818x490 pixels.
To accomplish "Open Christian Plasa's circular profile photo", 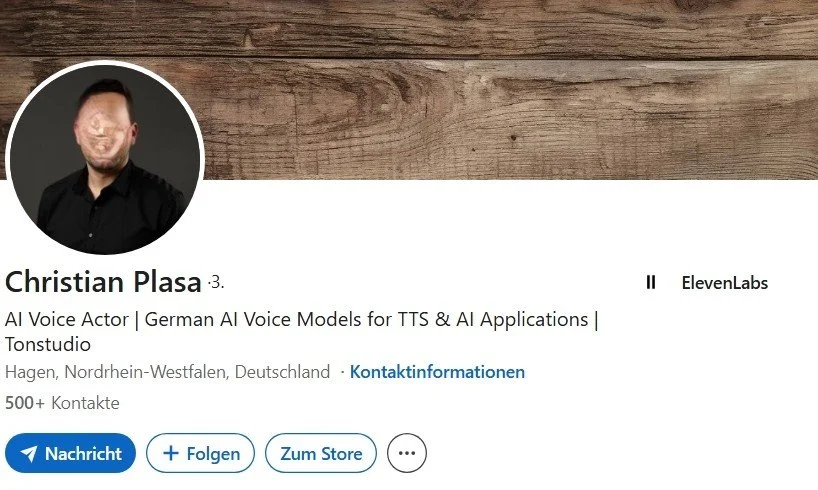I will 105,159.
